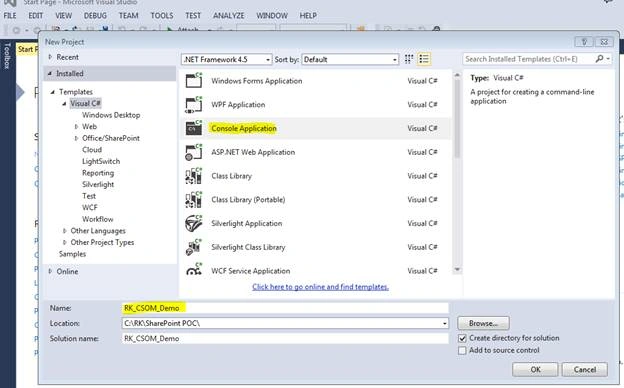Switch to small icons view
624x388 pixels.
tap(409, 59)
